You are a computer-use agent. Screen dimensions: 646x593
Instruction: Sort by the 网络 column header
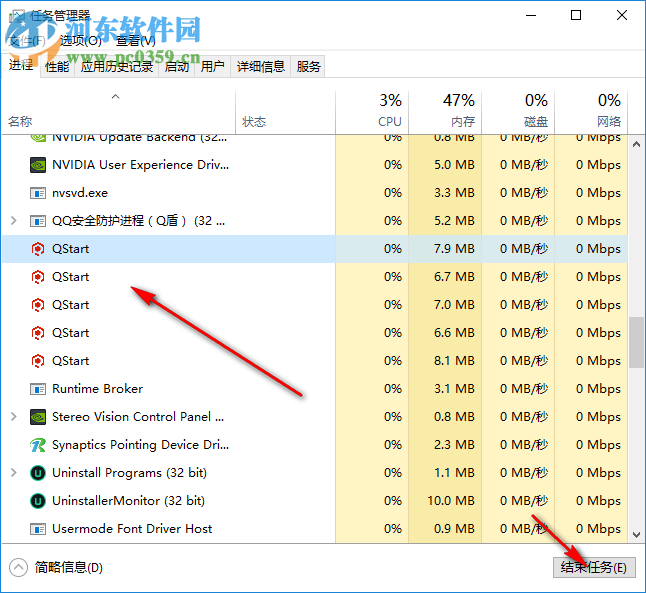pos(591,113)
